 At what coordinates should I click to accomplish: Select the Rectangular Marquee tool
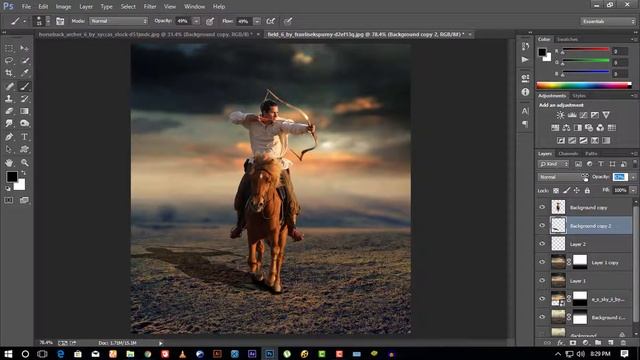tap(9, 48)
